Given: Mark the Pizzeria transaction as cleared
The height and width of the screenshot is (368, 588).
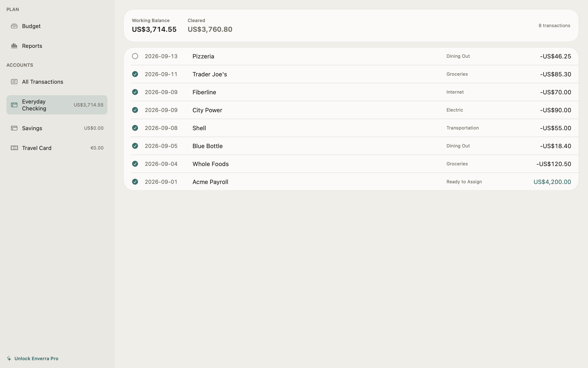Looking at the screenshot, I should 135,56.
